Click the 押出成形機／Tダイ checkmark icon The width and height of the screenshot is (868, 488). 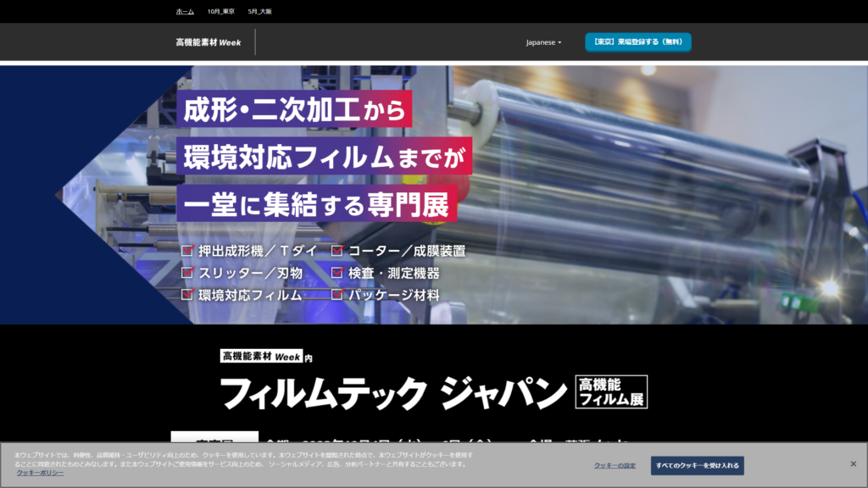point(187,251)
